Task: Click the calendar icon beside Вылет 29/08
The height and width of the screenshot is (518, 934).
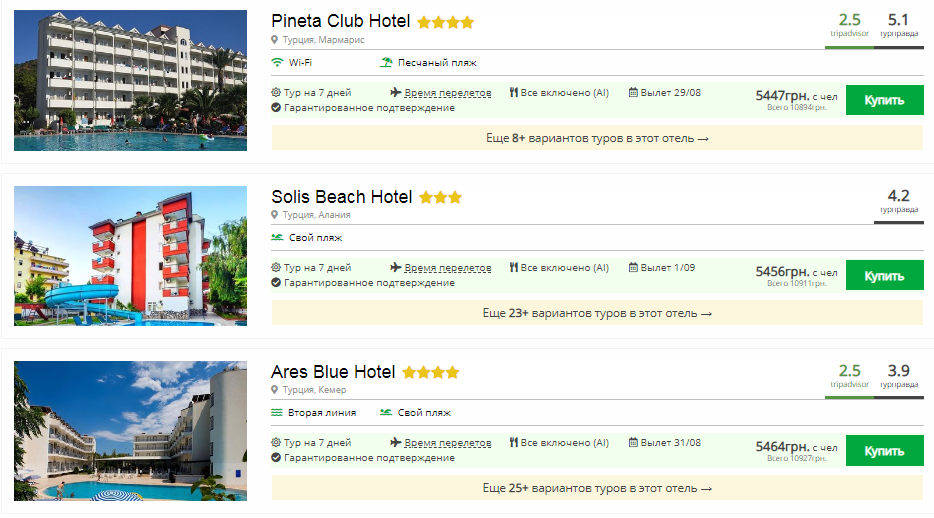Action: (x=633, y=93)
